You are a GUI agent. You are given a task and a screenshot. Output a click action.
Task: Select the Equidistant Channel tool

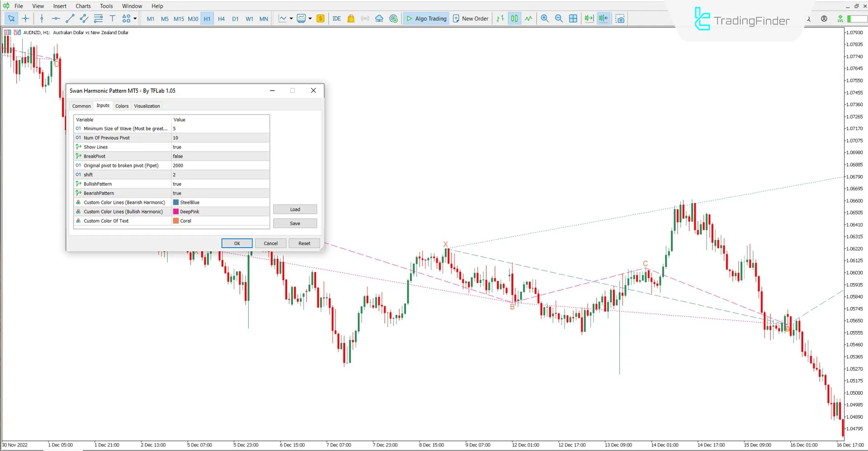[84, 19]
